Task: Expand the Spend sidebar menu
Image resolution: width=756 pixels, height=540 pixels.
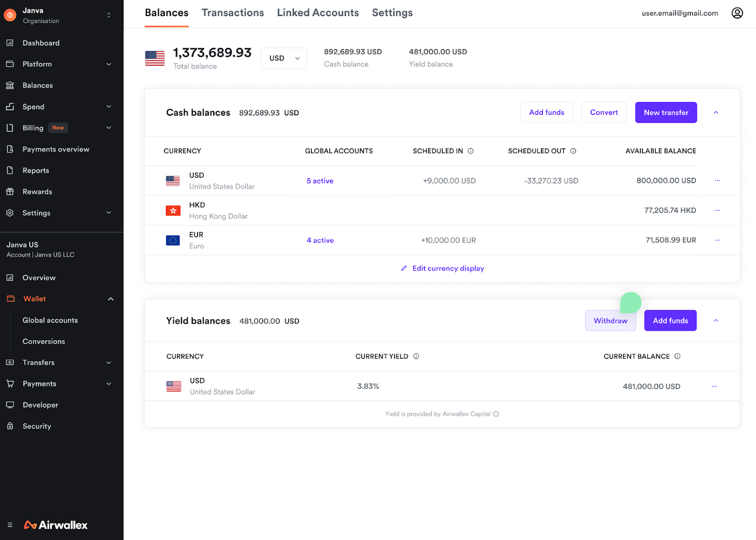Action: [109, 107]
